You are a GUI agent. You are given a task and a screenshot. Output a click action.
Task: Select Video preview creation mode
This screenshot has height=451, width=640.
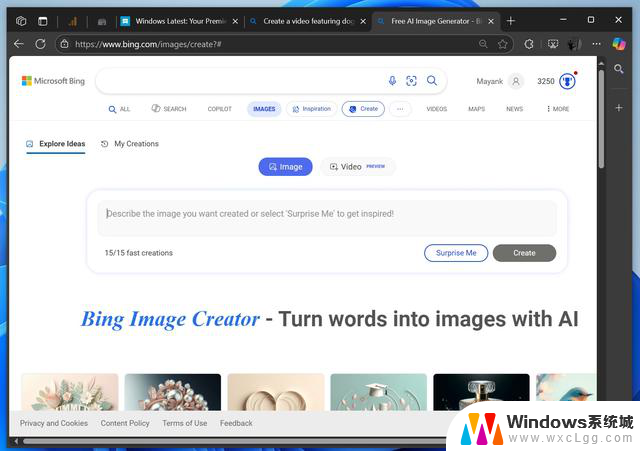click(358, 167)
